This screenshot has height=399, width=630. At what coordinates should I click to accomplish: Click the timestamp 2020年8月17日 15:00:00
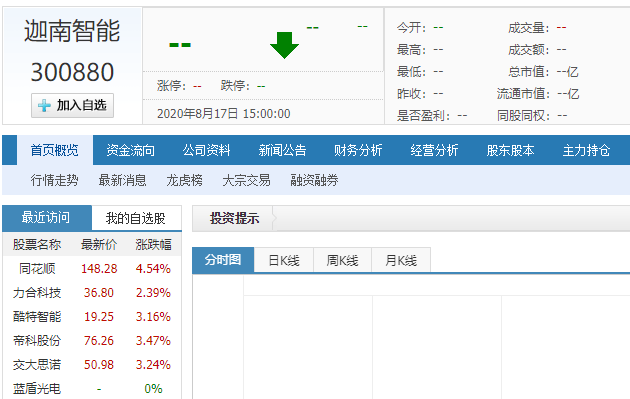point(223,114)
